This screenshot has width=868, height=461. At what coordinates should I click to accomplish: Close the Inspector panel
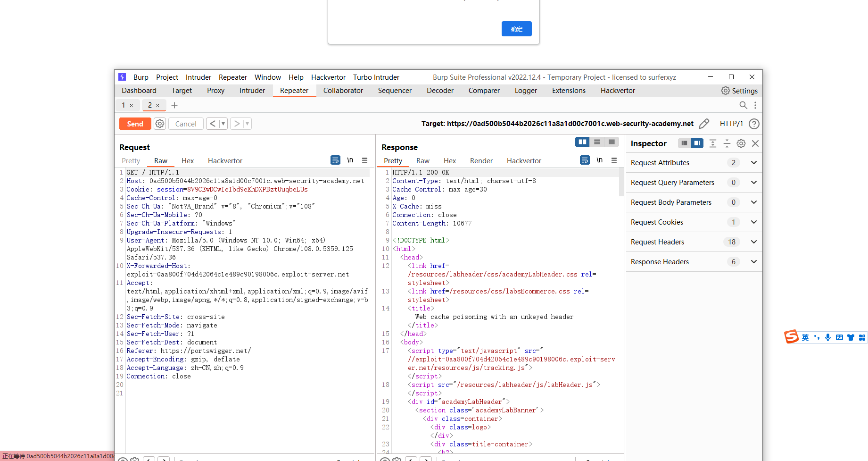[755, 143]
